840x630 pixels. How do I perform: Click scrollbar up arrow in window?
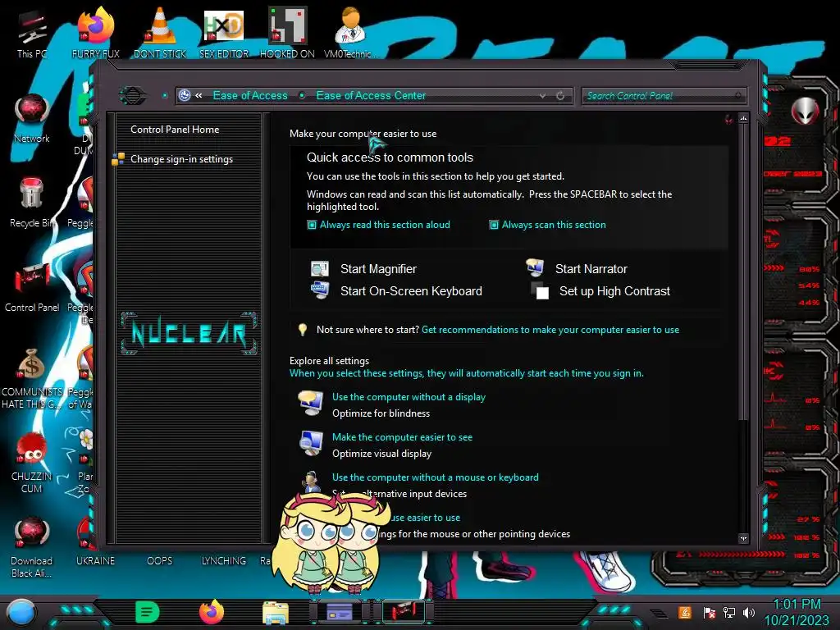coord(743,118)
